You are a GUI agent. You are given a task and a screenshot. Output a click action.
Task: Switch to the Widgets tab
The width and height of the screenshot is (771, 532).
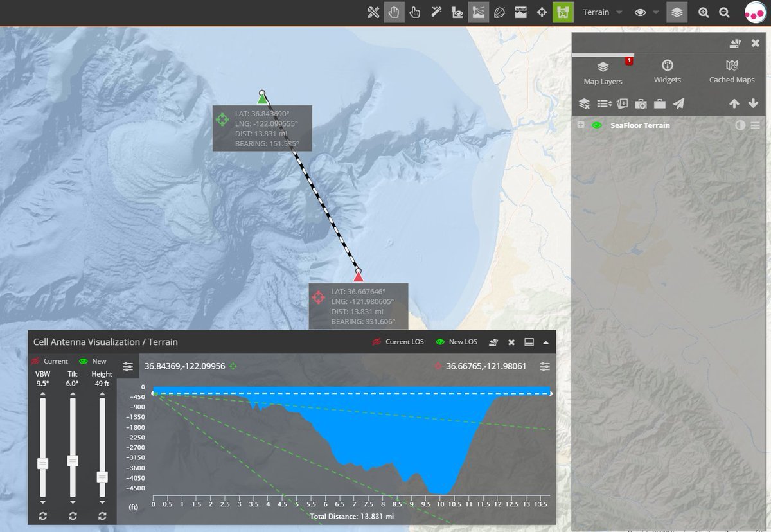667,72
